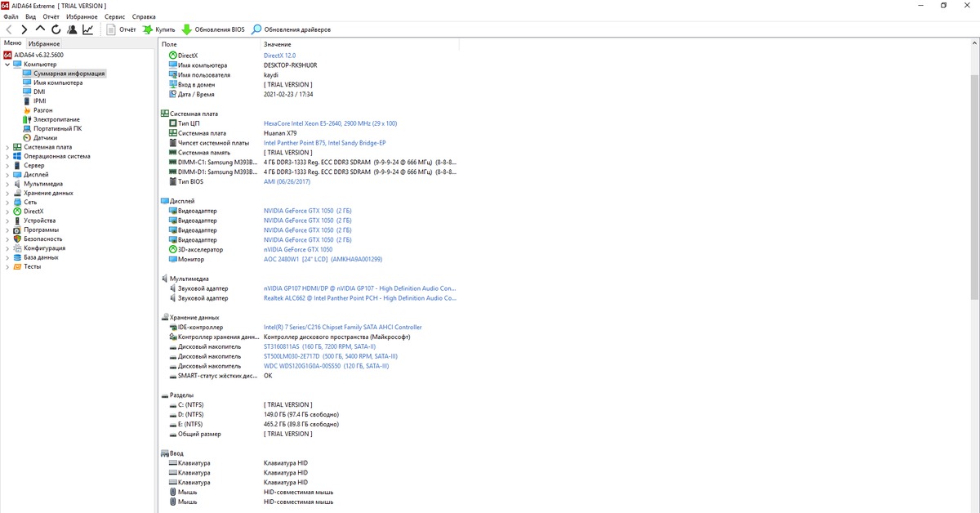This screenshot has height=513, width=980.
Task: Click the Сеть network tree icon
Action: 17,202
